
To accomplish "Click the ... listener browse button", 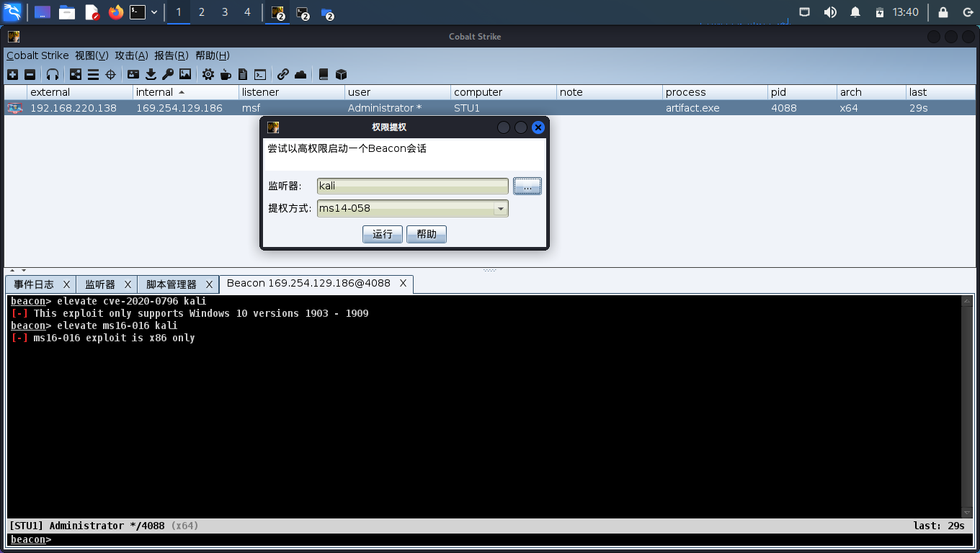I will coord(527,186).
